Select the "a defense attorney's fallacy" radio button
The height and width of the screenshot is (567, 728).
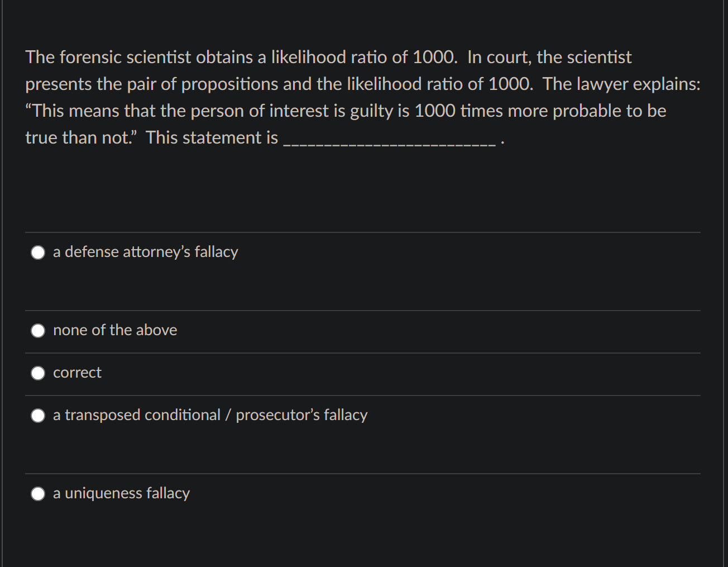pyautogui.click(x=37, y=252)
